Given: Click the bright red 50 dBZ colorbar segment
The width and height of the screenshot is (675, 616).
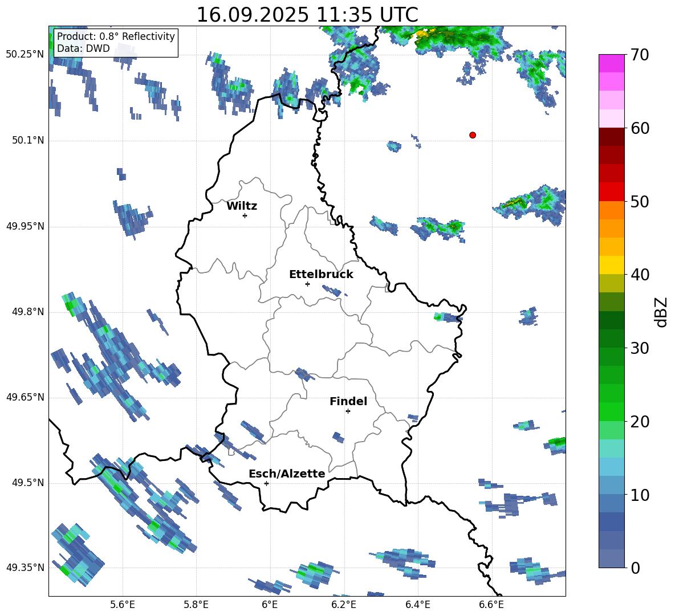Looking at the screenshot, I should [x=611, y=192].
